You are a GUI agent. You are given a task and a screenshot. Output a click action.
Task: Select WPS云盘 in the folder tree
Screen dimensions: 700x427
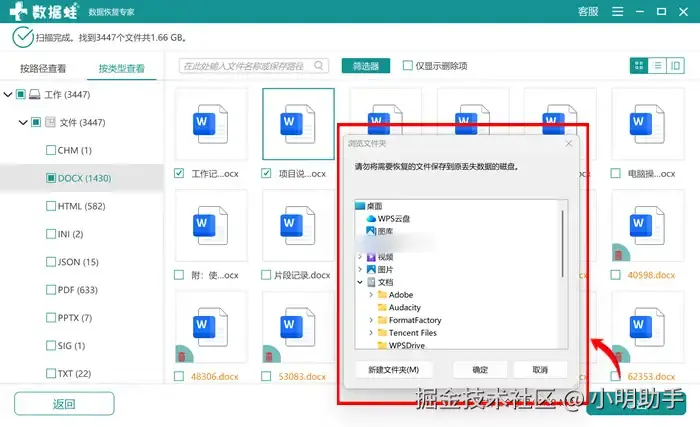coord(394,218)
